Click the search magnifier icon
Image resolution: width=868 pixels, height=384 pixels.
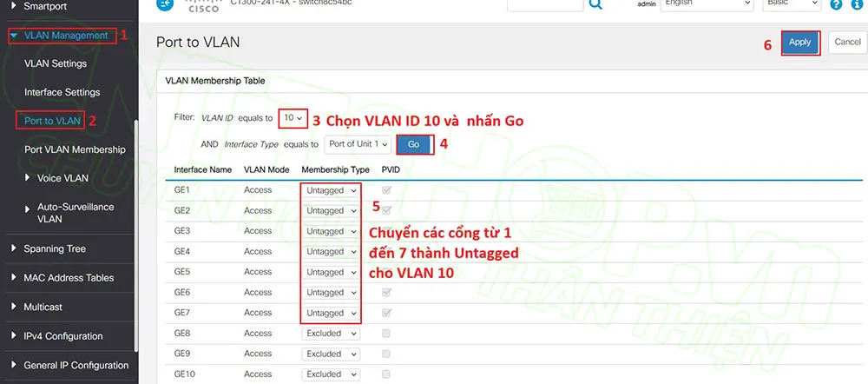(595, 4)
